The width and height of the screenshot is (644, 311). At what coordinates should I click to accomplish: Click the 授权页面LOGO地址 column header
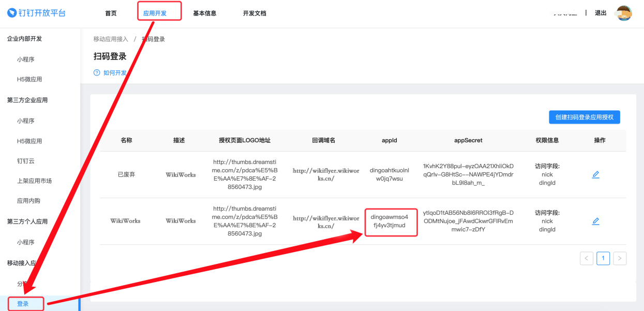(x=245, y=140)
